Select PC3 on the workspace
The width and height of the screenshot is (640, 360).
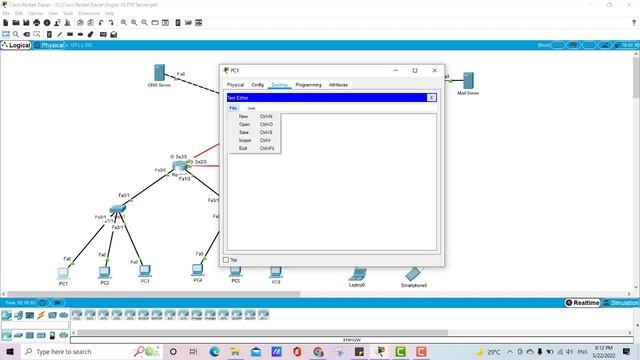(145, 271)
